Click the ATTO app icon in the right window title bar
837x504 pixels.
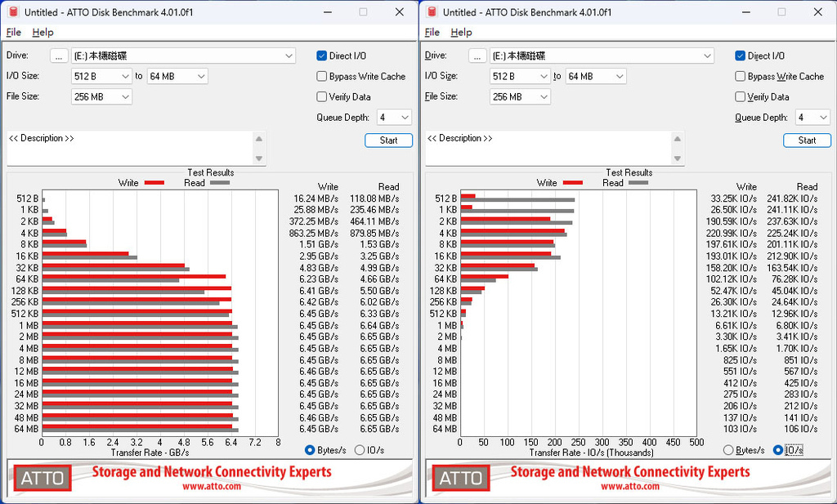point(432,11)
